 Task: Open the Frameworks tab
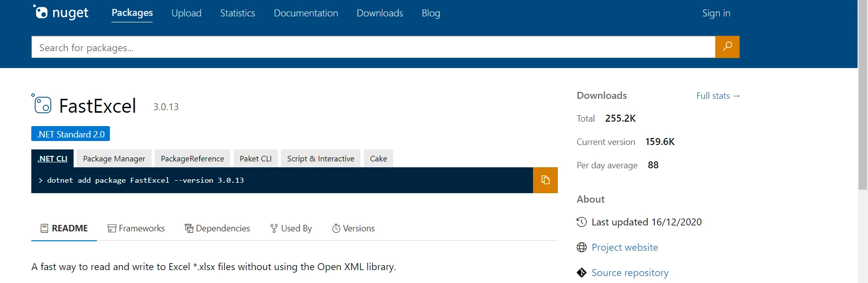[x=136, y=228]
